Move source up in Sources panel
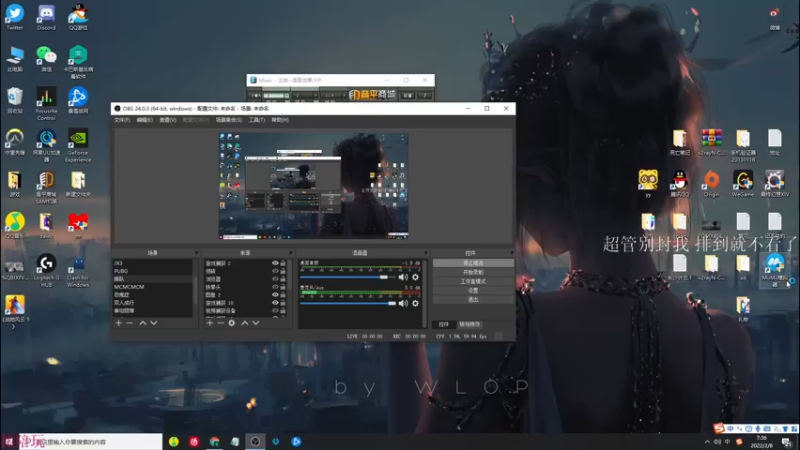This screenshot has height=450, width=800. tap(245, 323)
